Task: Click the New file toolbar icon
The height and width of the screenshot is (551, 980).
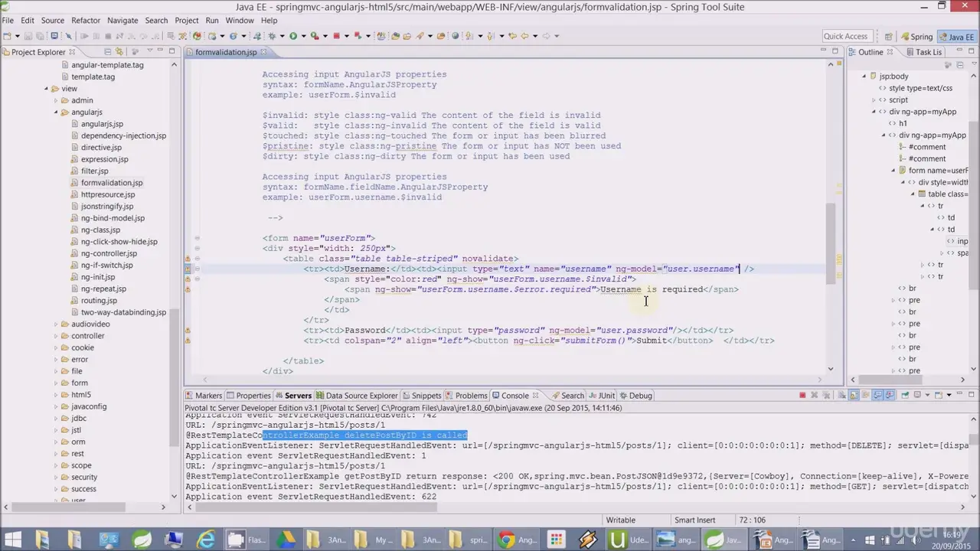Action: coord(7,36)
